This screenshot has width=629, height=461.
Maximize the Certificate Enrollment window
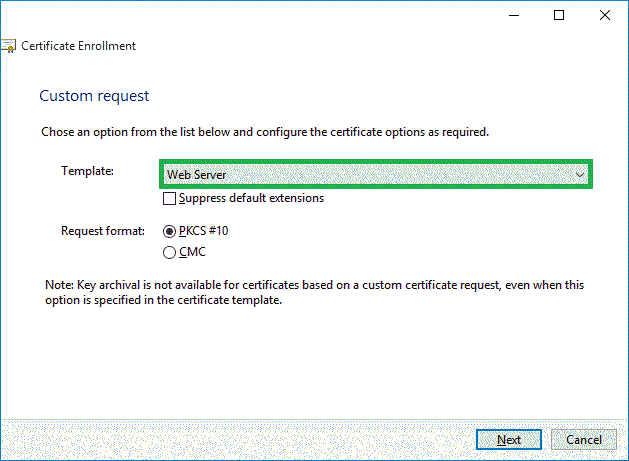pyautogui.click(x=559, y=15)
